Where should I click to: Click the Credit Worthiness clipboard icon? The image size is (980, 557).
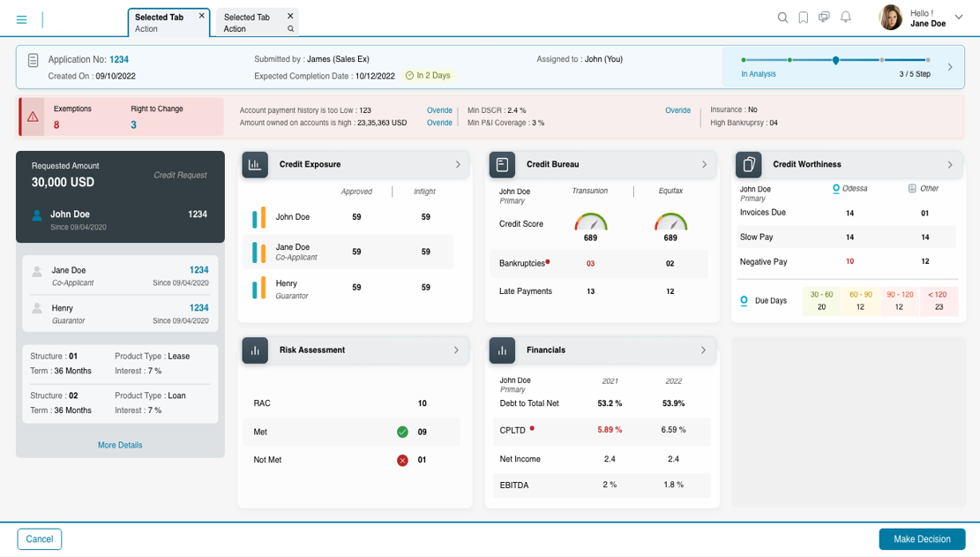[x=748, y=165]
